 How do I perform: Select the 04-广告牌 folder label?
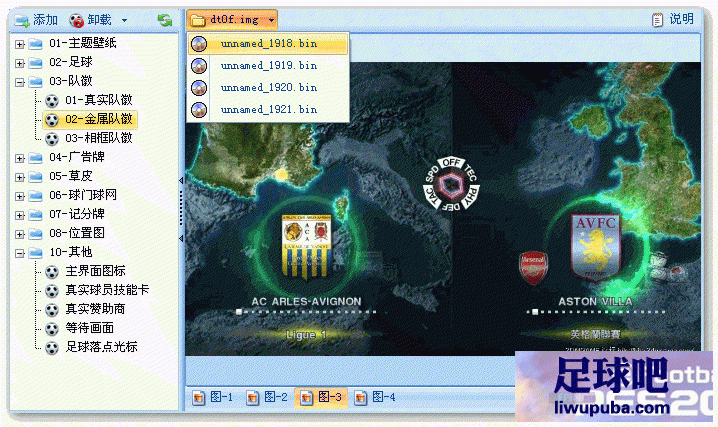76,157
